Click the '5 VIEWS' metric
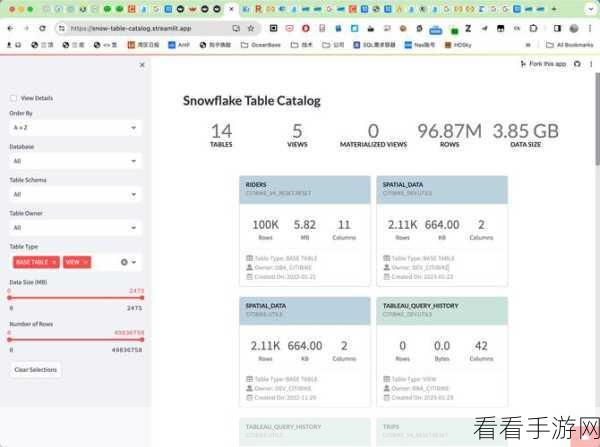The height and width of the screenshot is (447, 600). pos(297,135)
